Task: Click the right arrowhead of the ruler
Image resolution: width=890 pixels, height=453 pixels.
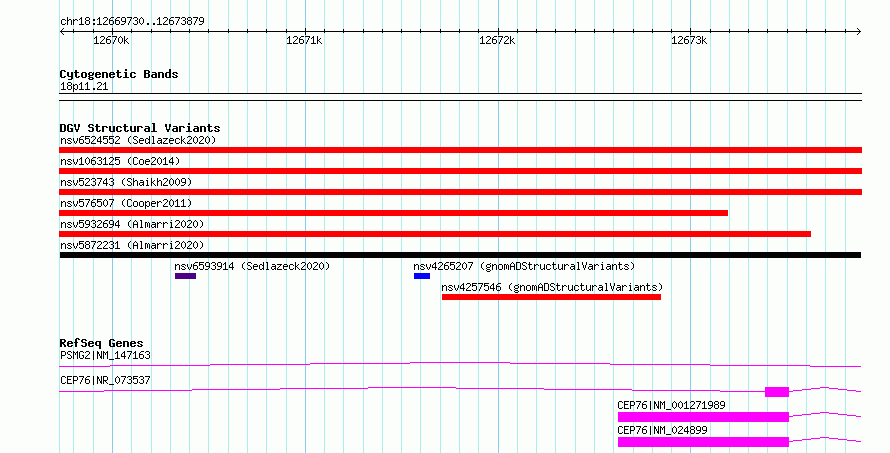Action: [859, 32]
